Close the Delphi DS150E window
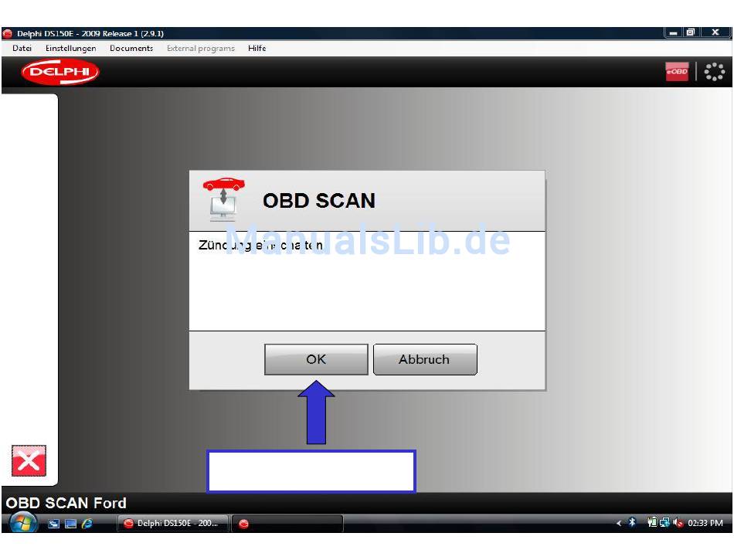The height and width of the screenshot is (560, 734). tap(715, 32)
